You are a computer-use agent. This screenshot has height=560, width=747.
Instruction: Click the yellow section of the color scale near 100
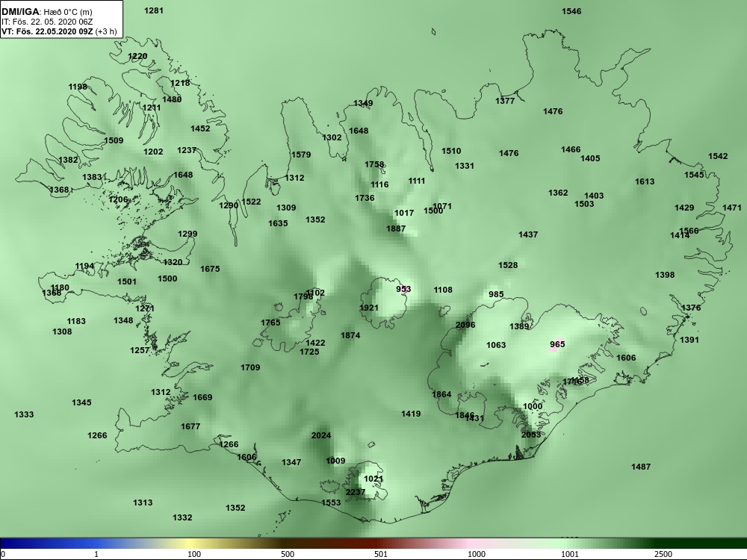[190, 544]
